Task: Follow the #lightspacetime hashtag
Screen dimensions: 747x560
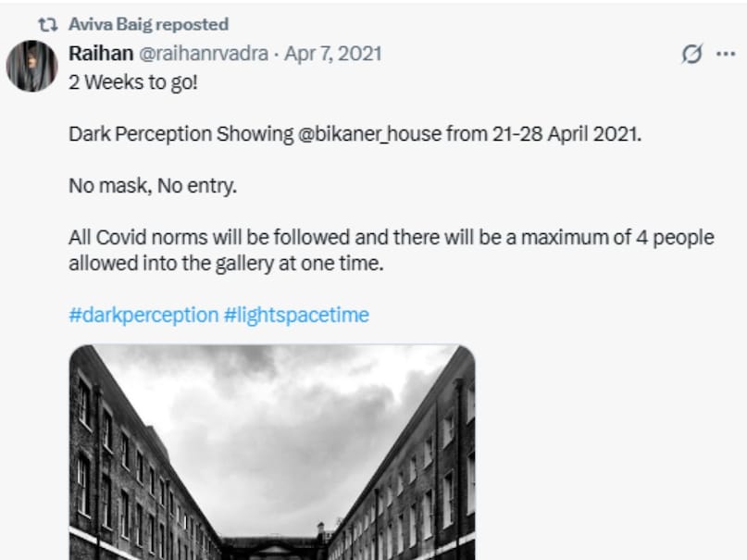Action: point(296,315)
